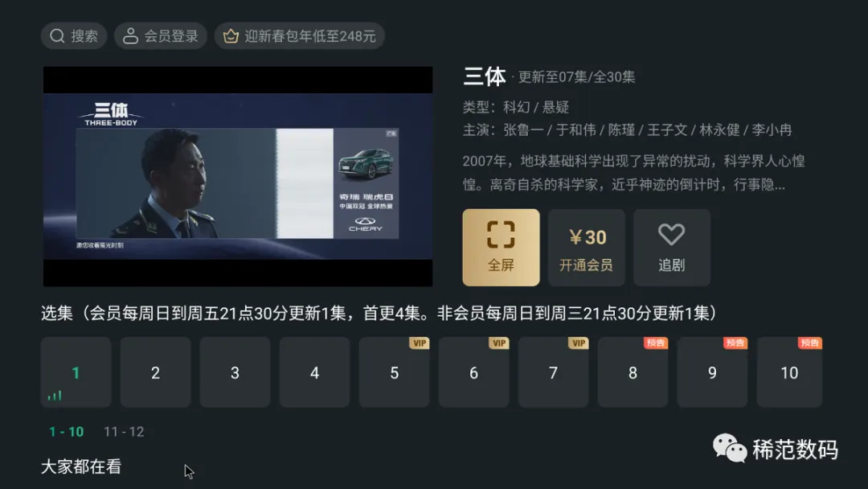Select presale episode 10
This screenshot has width=868, height=489.
(x=789, y=372)
